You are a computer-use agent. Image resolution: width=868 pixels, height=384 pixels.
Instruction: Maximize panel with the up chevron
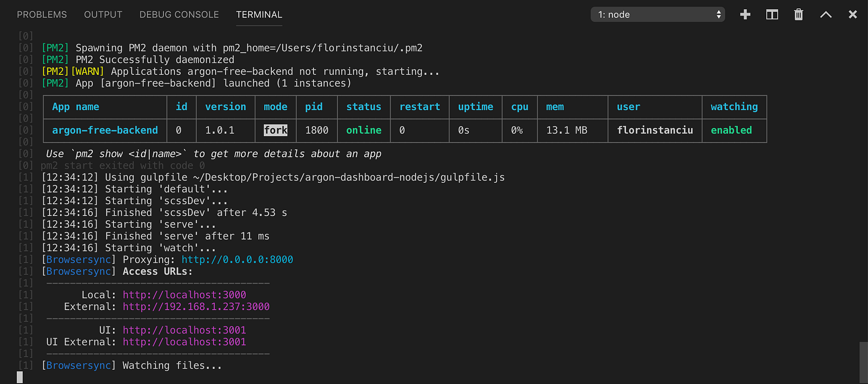pyautogui.click(x=826, y=15)
